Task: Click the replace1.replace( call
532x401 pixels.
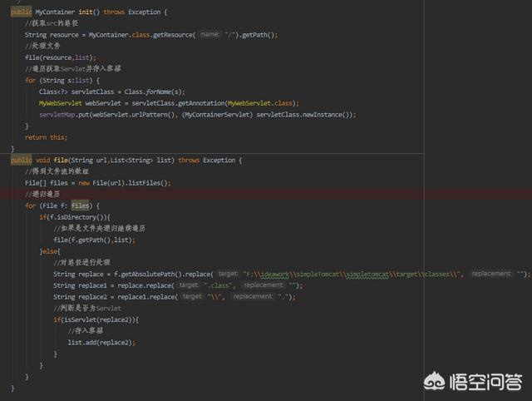Action: [147, 297]
